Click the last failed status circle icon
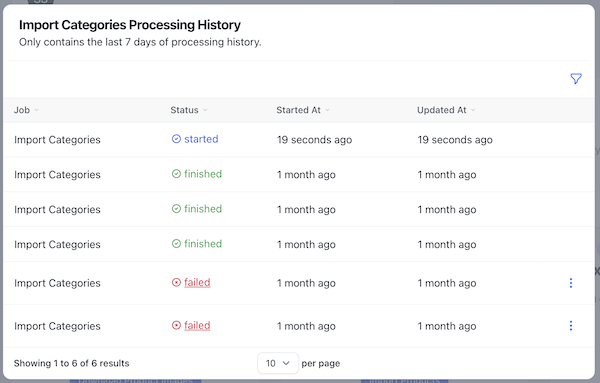This screenshot has height=383, width=600. click(x=176, y=325)
